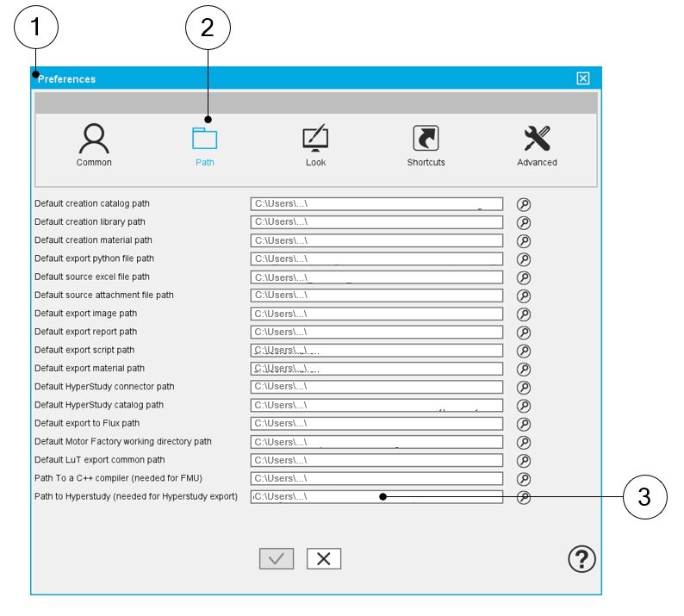
Task: Browse for C++ compiler path
Action: [523, 479]
